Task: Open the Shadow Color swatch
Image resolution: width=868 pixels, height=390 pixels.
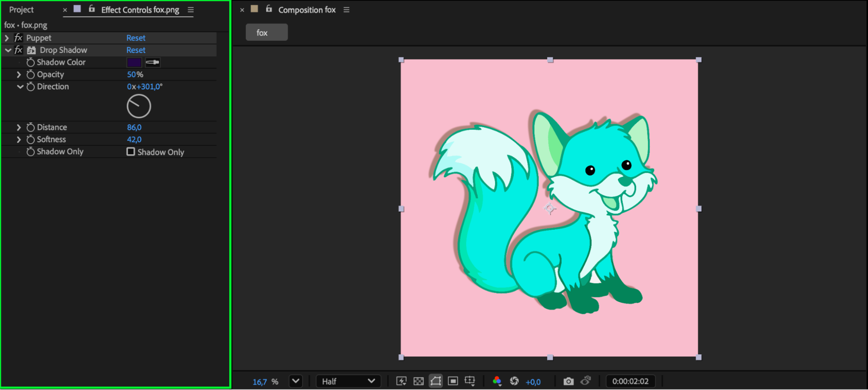Action: tap(134, 63)
